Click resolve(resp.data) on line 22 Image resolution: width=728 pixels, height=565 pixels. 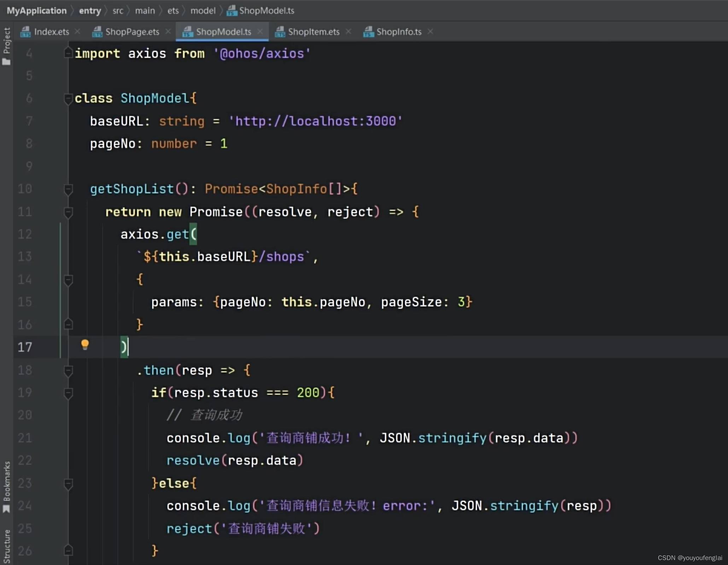(x=235, y=460)
